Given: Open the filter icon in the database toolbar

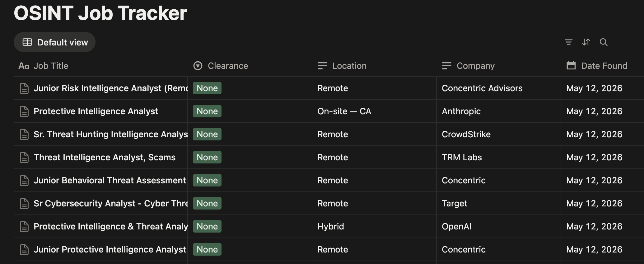Looking at the screenshot, I should click(568, 42).
